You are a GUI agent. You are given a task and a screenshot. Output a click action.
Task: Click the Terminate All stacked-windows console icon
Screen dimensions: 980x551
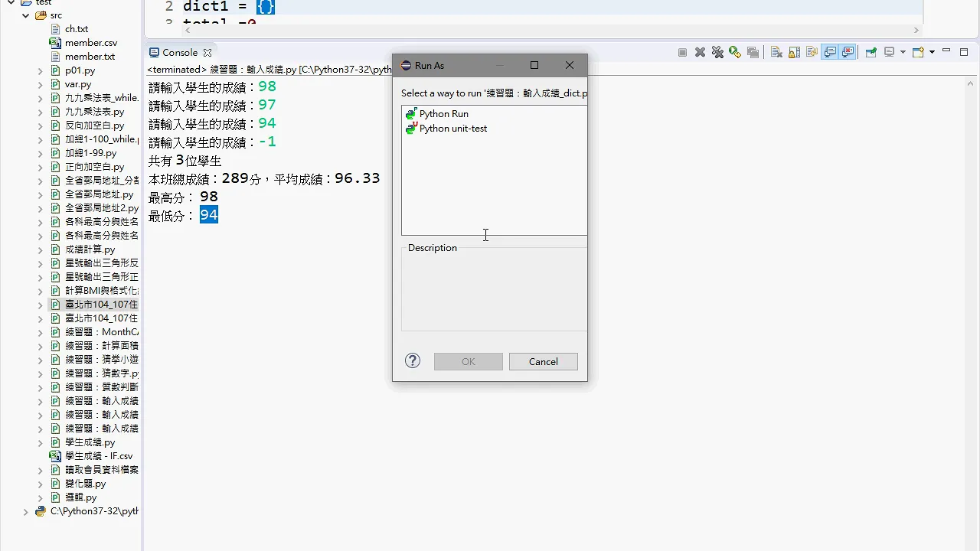(x=753, y=53)
